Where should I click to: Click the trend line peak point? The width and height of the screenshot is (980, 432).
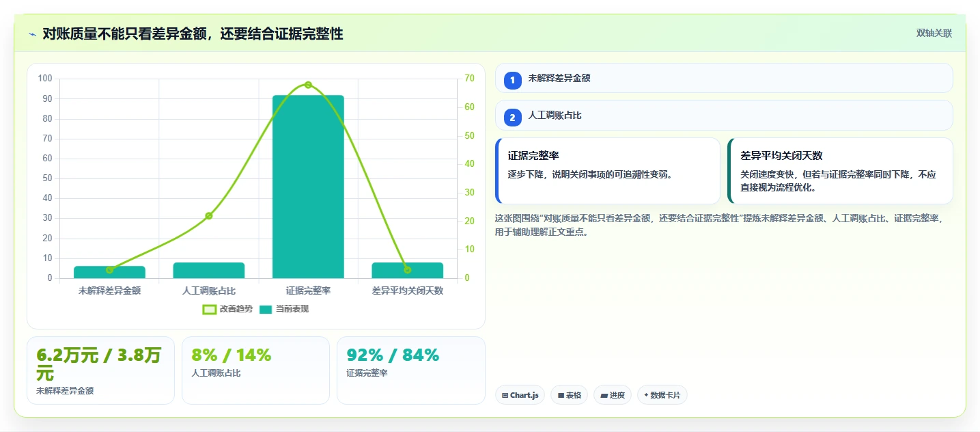click(308, 85)
